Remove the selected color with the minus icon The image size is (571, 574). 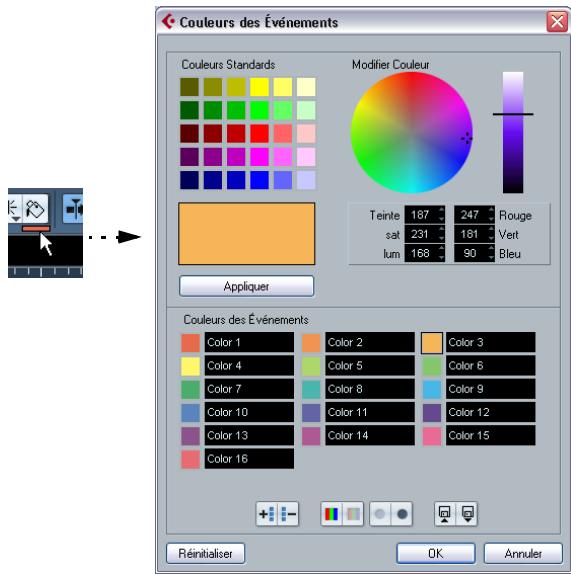288,514
